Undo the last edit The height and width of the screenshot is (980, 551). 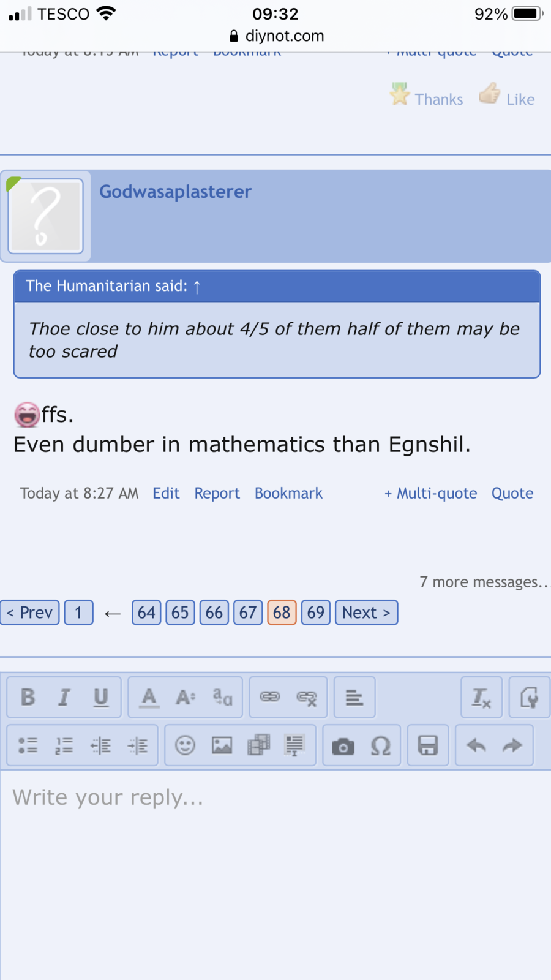(x=476, y=745)
